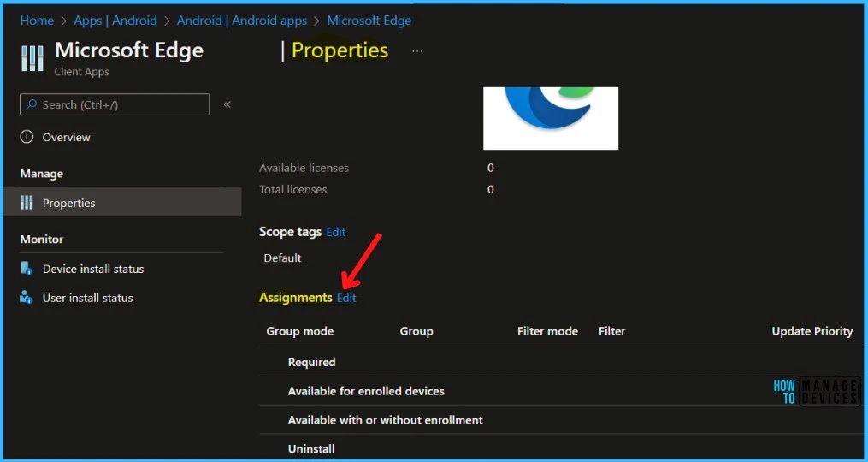The height and width of the screenshot is (462, 868).
Task: Click the User install status icon
Action: (x=27, y=298)
